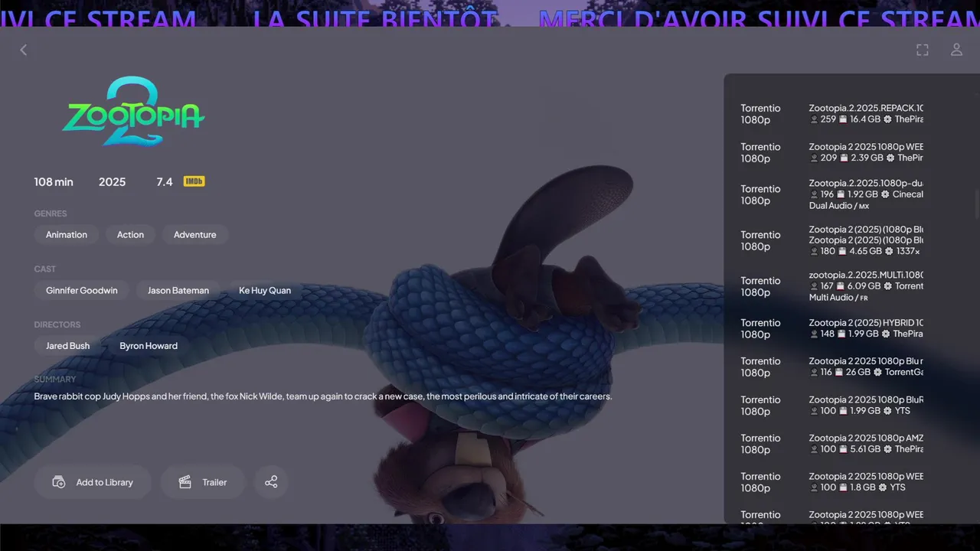980x551 pixels.
Task: Click the share icon button
Action: [x=271, y=482]
